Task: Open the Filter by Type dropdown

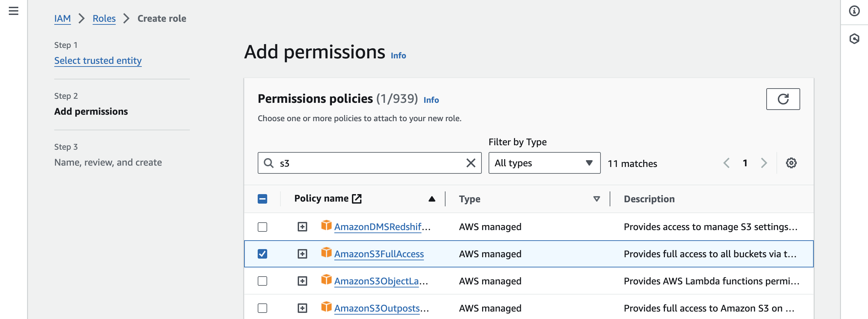Action: coord(544,163)
